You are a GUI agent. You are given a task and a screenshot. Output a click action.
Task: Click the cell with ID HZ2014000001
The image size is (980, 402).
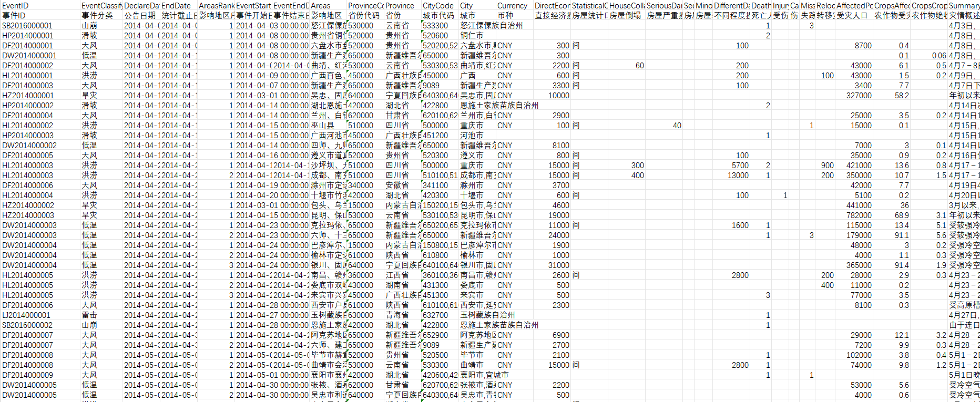[x=28, y=95]
